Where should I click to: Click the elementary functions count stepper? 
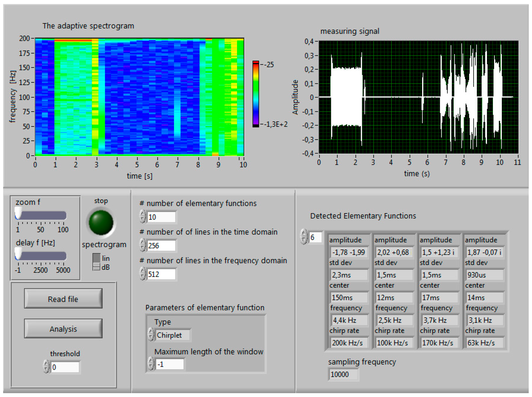[142, 216]
